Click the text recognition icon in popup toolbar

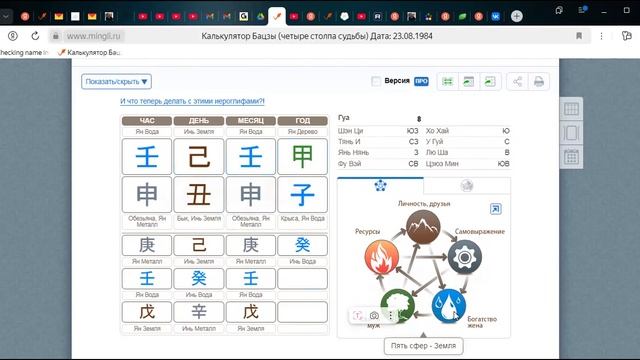click(358, 316)
